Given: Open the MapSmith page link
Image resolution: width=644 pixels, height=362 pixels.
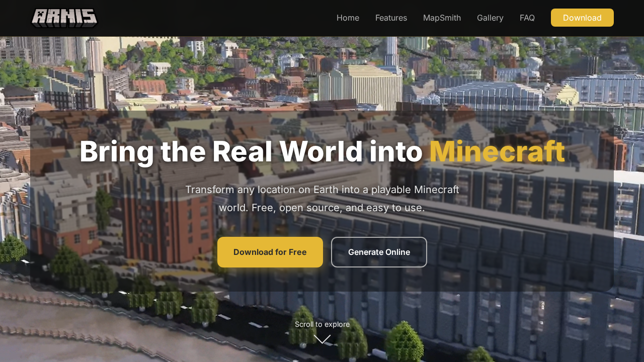Looking at the screenshot, I should click(x=442, y=18).
